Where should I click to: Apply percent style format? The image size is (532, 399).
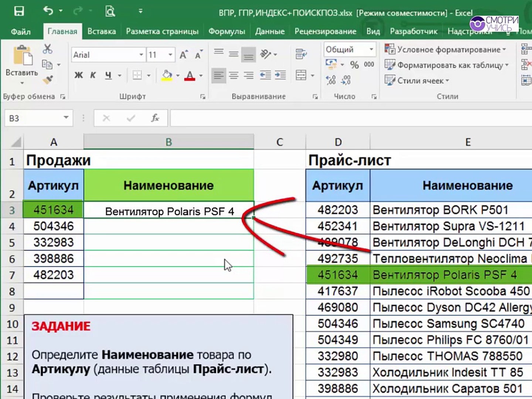(x=354, y=65)
